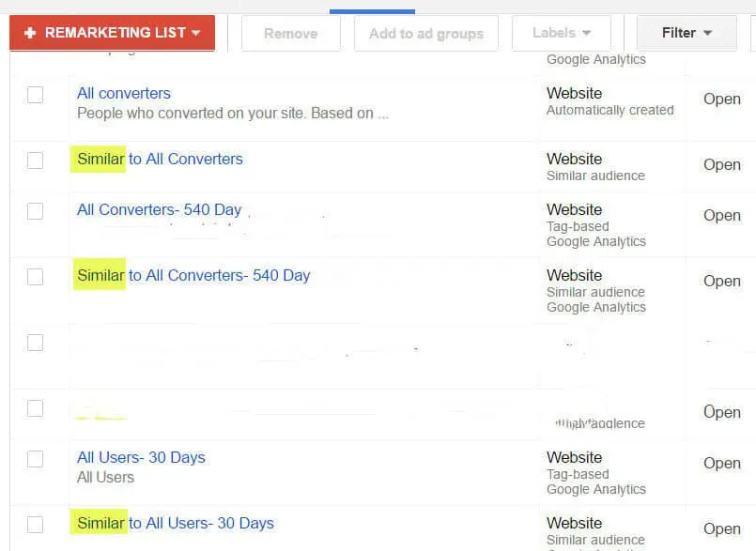Viewport: 756px width, 551px height.
Task: Check the All Users- 30 Days checkbox
Action: point(35,458)
